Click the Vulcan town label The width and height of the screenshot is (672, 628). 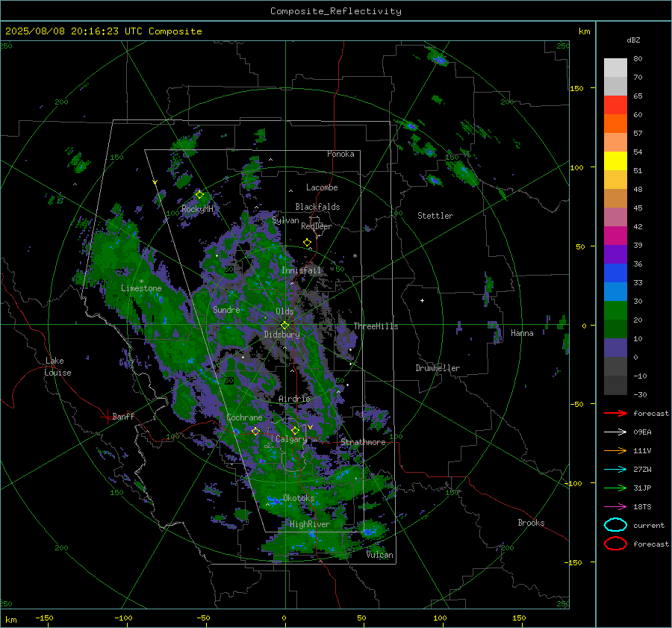379,555
